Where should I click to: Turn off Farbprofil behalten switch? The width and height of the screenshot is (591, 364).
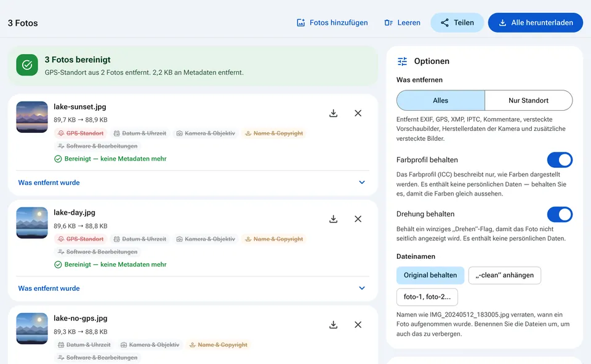pos(560,160)
